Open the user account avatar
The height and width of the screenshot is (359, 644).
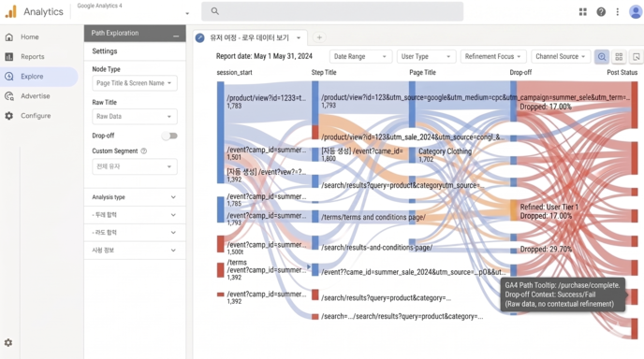[636, 11]
